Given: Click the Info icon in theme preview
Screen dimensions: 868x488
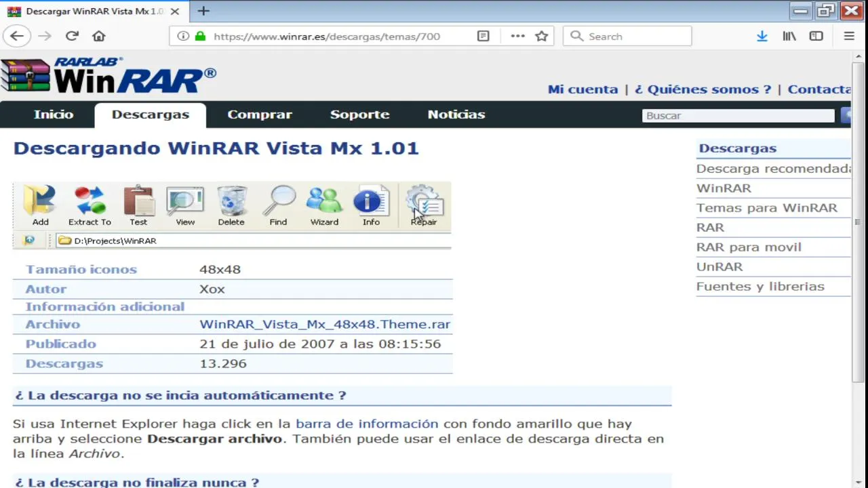Looking at the screenshot, I should coord(371,206).
